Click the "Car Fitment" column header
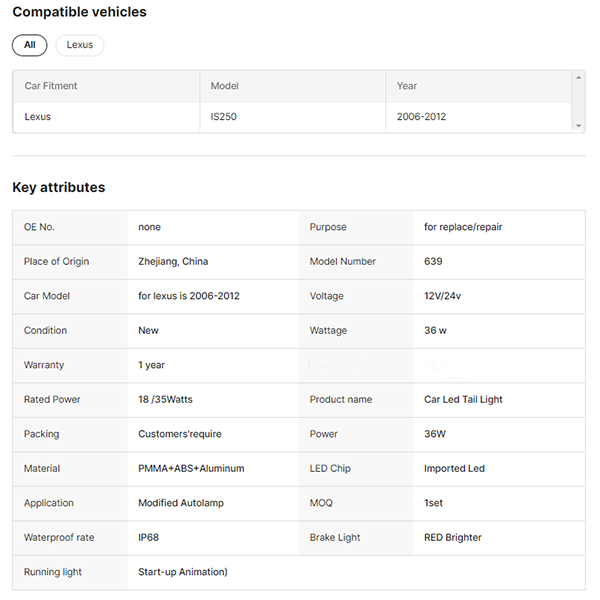Image resolution: width=600 pixels, height=600 pixels. [51, 86]
